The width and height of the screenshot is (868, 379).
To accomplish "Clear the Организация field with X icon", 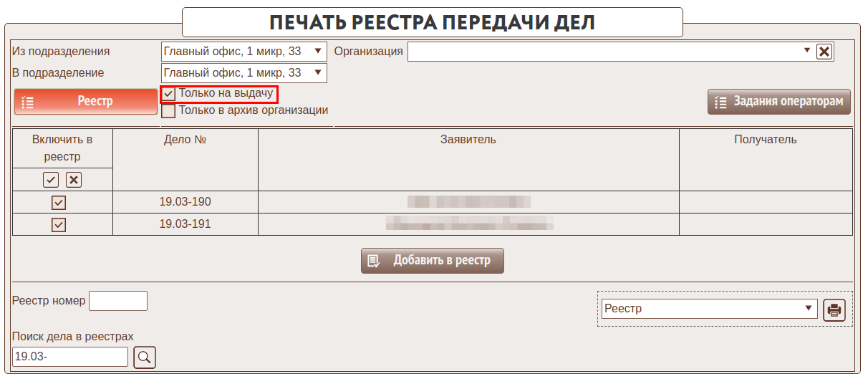I will click(824, 52).
